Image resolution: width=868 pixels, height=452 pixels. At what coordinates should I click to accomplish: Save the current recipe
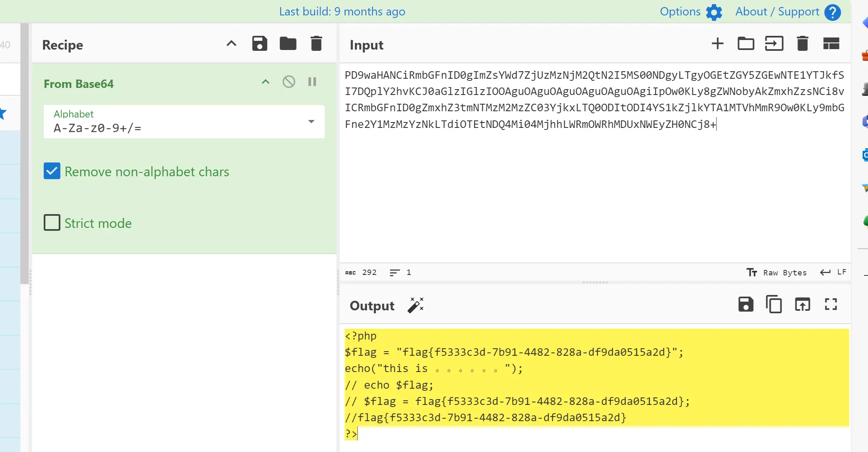pos(259,44)
